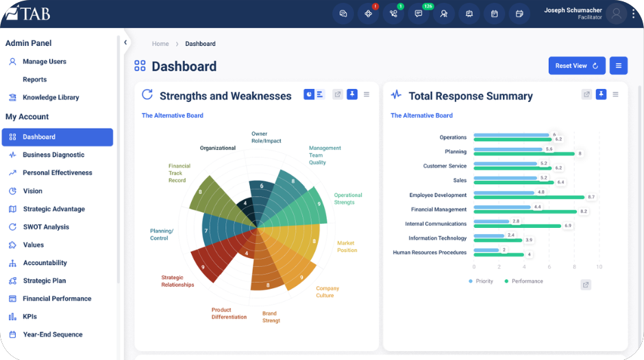Switch Strengths and Weaknesses to pie chart view
This screenshot has height=360, width=644.
(x=309, y=94)
